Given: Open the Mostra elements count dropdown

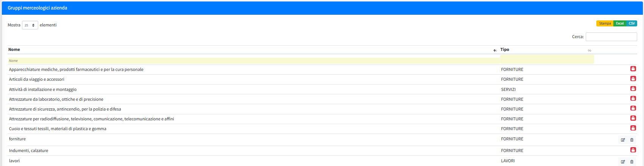Looking at the screenshot, I should point(30,25).
